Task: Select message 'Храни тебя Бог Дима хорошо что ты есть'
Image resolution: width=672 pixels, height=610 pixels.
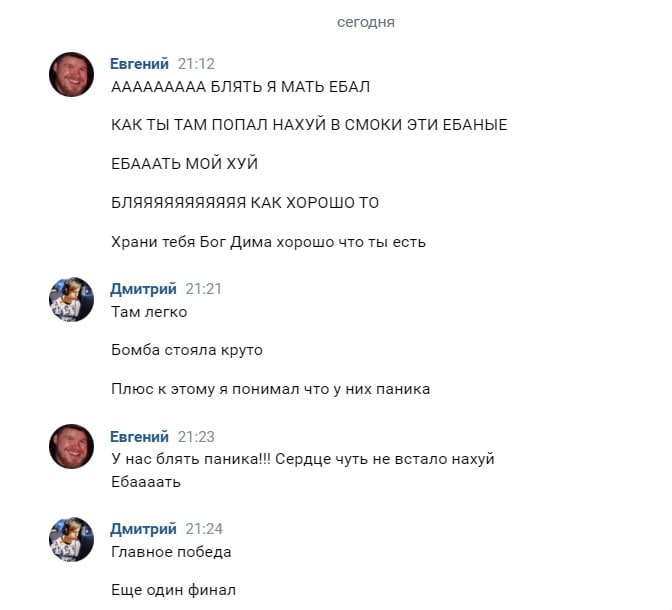Action: pos(268,242)
